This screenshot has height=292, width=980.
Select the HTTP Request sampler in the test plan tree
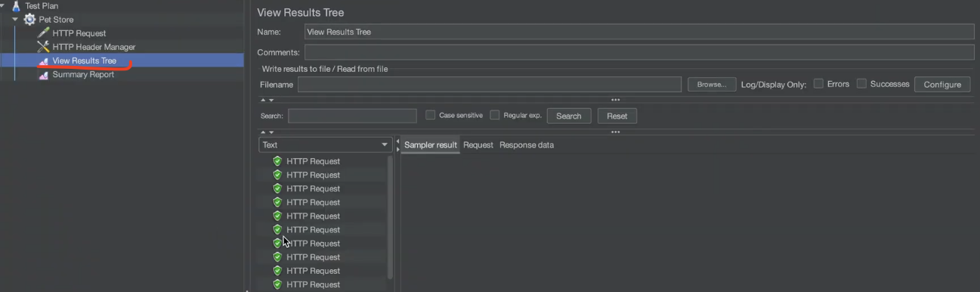[79, 33]
